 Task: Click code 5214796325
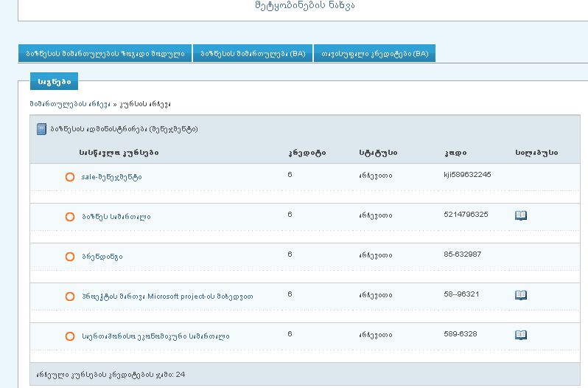pos(466,214)
